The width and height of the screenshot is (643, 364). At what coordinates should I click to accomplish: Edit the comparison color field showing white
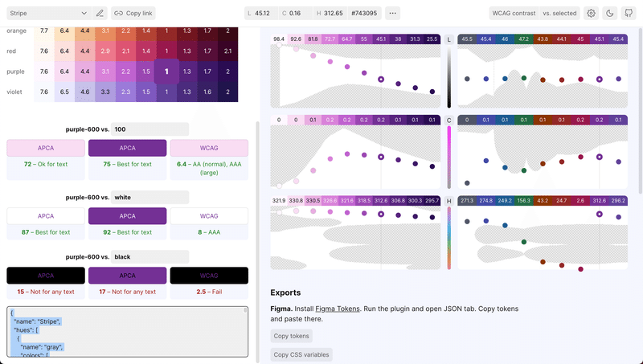[149, 197]
